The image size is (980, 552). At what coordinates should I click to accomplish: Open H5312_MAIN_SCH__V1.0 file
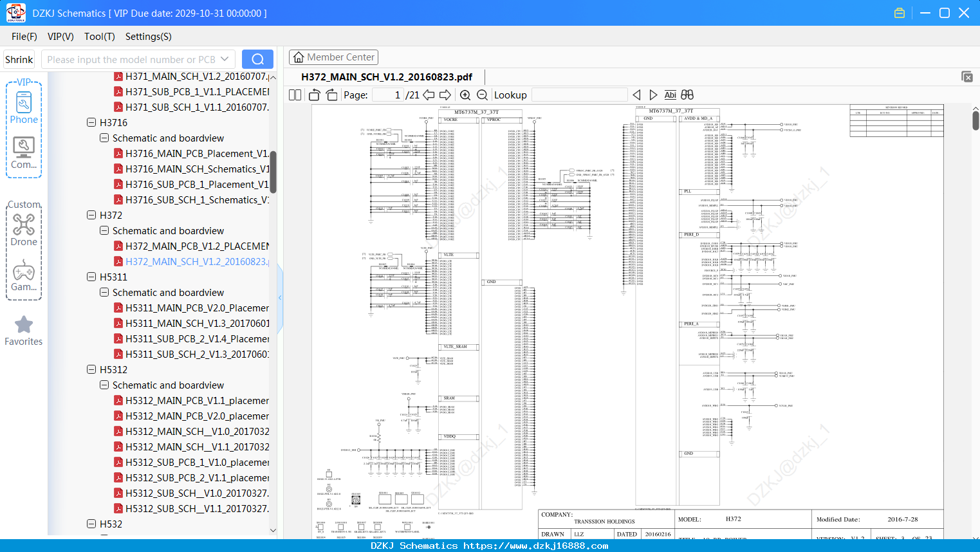[191, 431]
